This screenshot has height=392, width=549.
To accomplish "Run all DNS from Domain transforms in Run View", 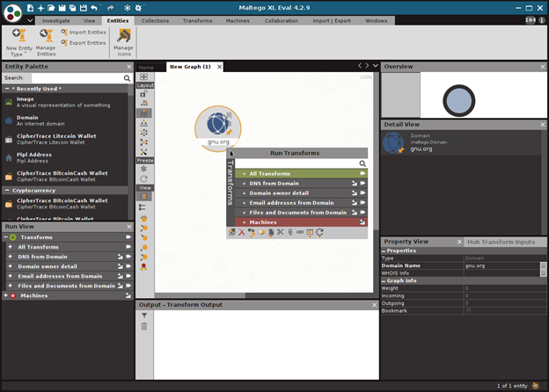I will coord(128,257).
